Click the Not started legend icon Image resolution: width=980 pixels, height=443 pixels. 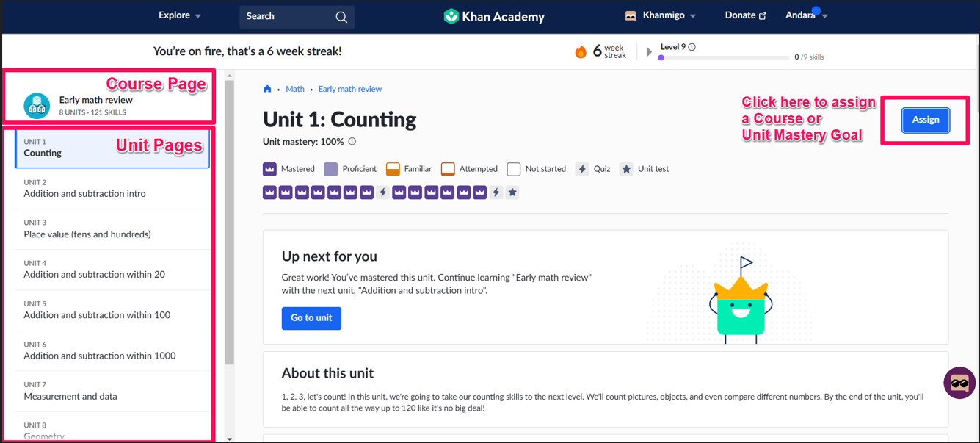514,169
